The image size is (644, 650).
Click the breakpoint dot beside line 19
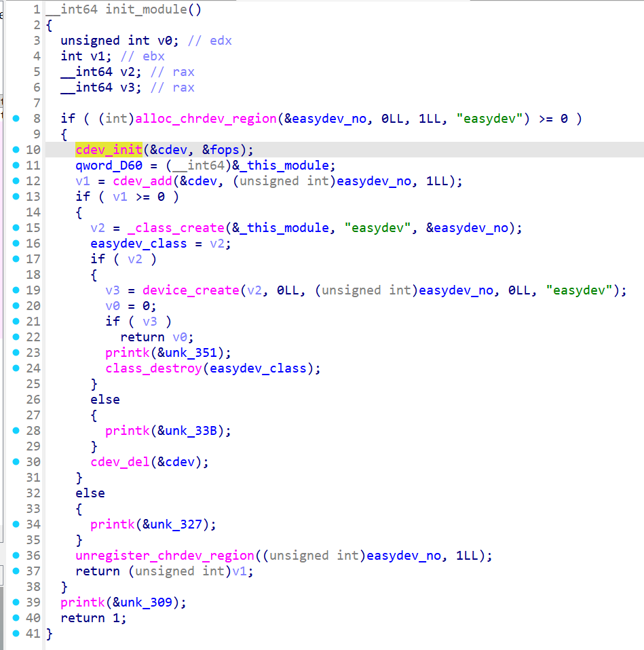tap(17, 290)
